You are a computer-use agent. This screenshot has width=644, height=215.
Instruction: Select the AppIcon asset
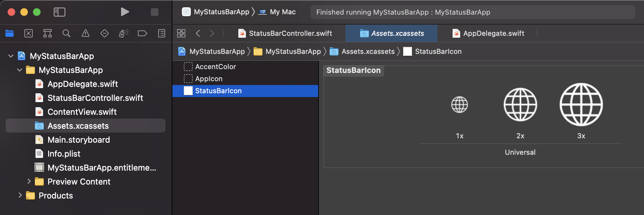pos(245,79)
